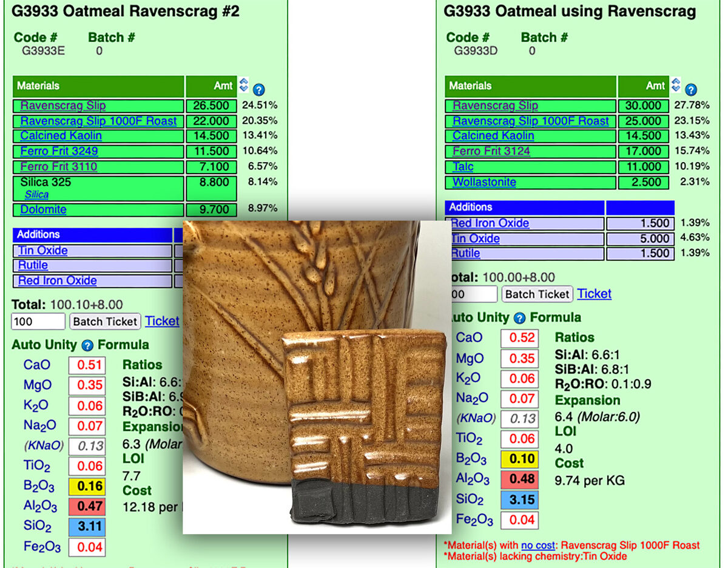Open Calcined Kaolin link in left recipe

click(x=61, y=136)
